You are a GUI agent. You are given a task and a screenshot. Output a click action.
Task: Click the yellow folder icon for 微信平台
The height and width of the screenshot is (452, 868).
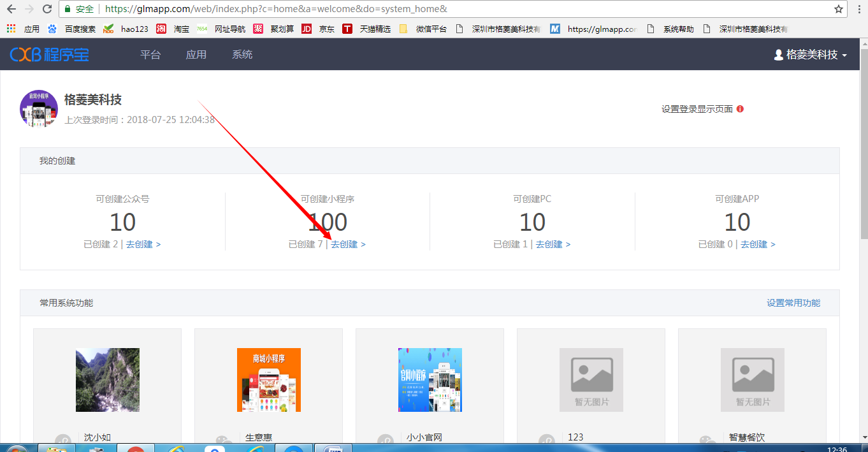tap(403, 29)
